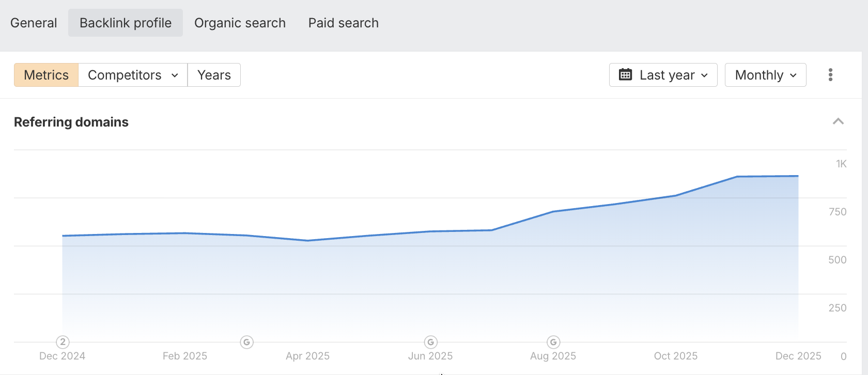Toggle the Metrics view mode
The height and width of the screenshot is (375, 868).
point(46,75)
